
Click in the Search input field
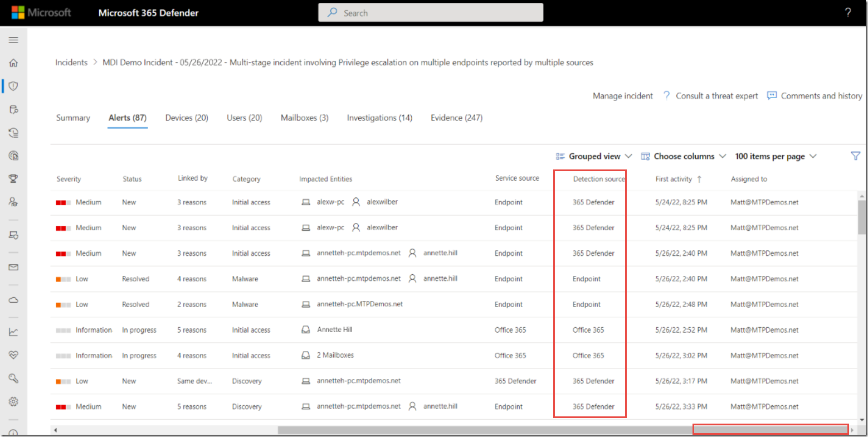[x=431, y=13]
